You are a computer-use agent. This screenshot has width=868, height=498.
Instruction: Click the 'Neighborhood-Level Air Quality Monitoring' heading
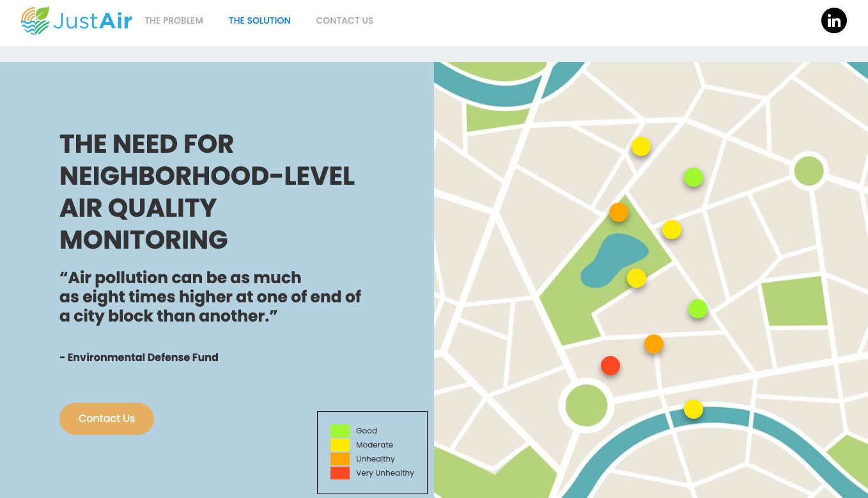point(207,192)
